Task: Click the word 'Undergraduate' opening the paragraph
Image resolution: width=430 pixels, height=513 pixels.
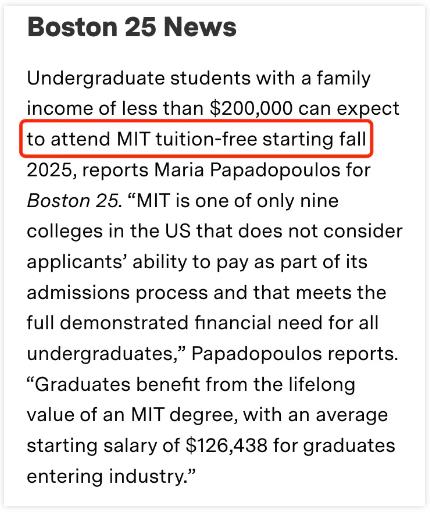Action: (x=96, y=79)
